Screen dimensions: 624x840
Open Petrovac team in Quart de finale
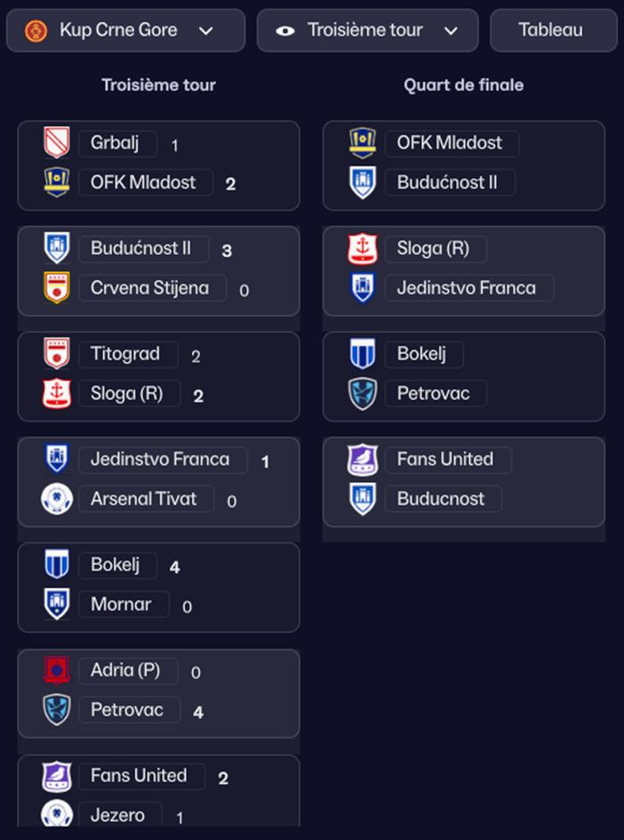(x=434, y=394)
